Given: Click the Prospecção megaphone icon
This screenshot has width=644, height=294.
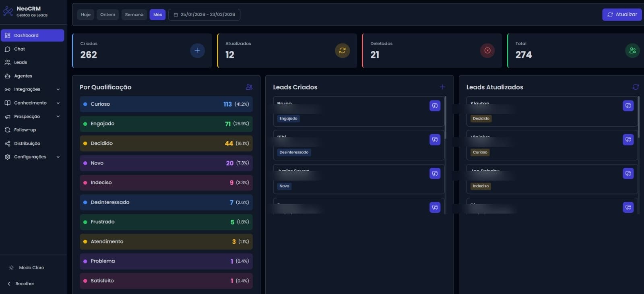Looking at the screenshot, I should tap(7, 117).
